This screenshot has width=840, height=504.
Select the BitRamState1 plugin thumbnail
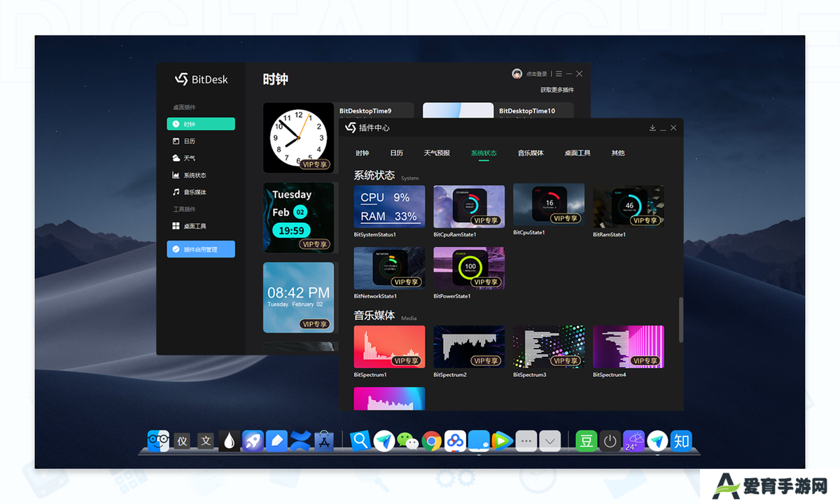pyautogui.click(x=629, y=206)
